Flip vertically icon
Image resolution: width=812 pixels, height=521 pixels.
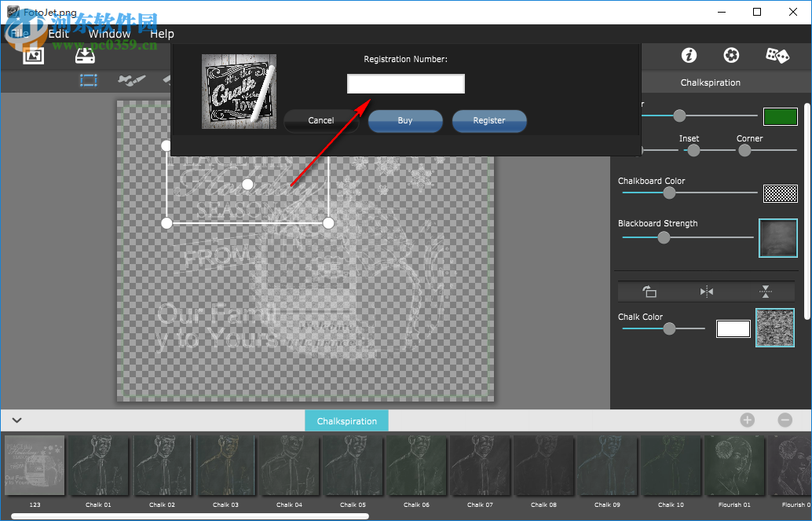pyautogui.click(x=766, y=292)
